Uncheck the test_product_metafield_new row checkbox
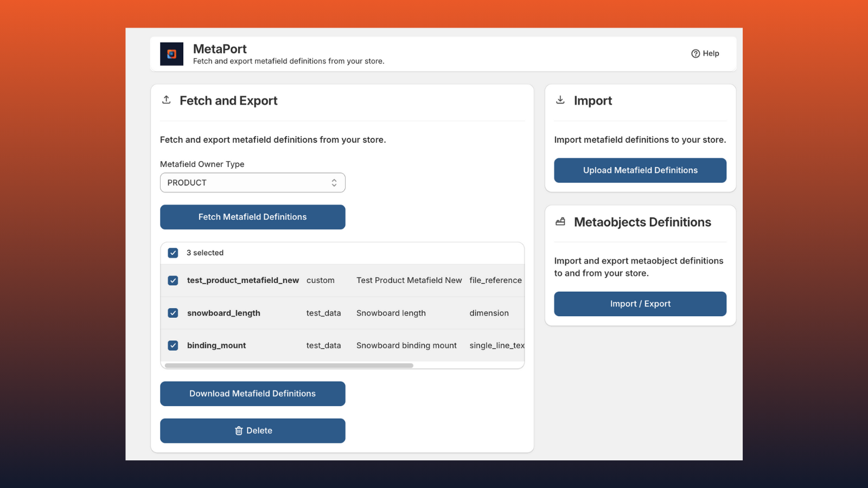The image size is (868, 488). pos(173,280)
